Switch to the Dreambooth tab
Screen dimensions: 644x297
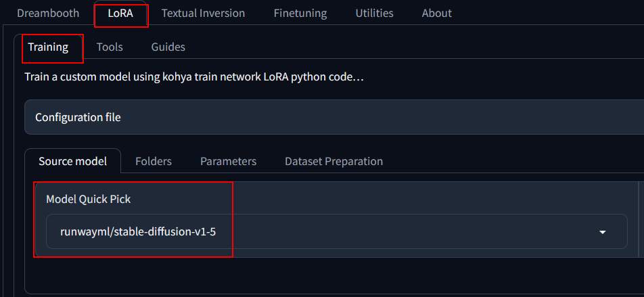pyautogui.click(x=48, y=13)
